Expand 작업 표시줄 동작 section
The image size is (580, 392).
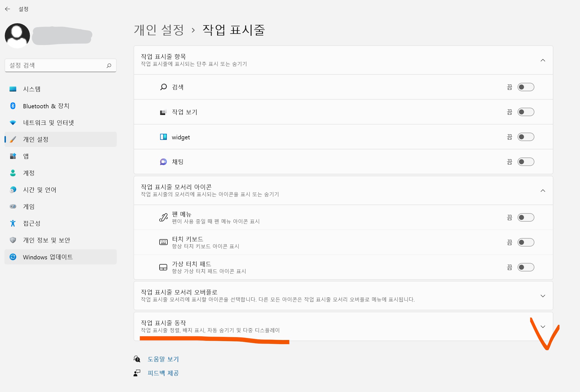tap(542, 327)
